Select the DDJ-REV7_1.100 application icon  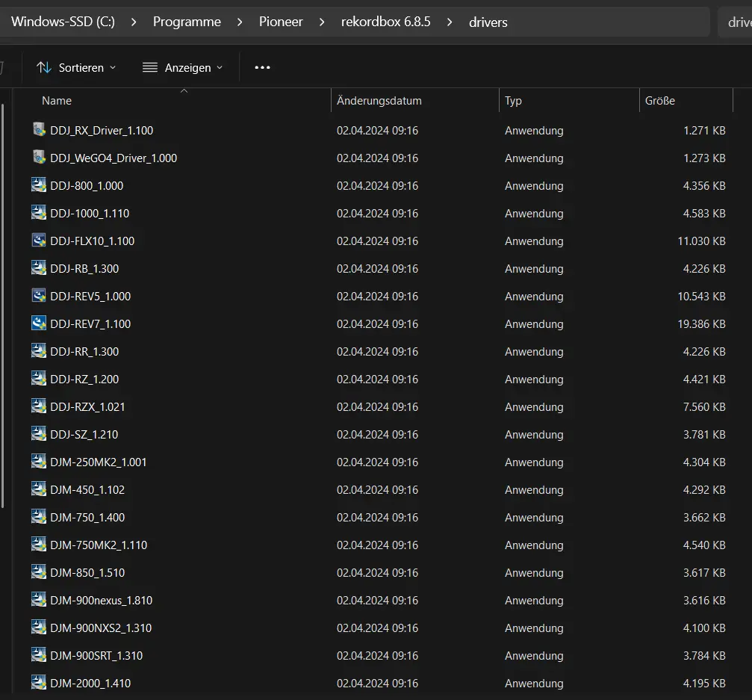(x=38, y=323)
